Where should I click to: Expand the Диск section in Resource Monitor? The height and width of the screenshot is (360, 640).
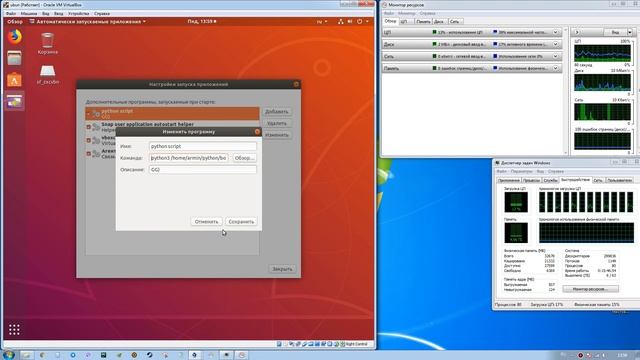(556, 44)
